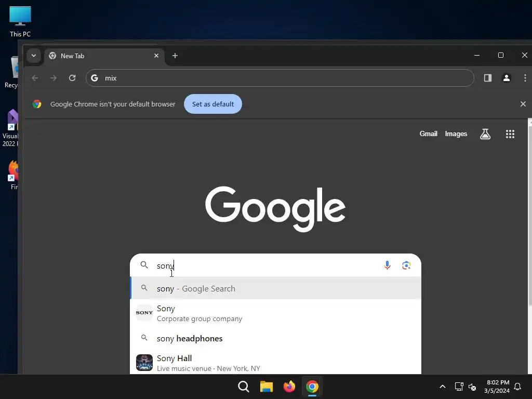This screenshot has height=399, width=532.
Task: Open network status tray icon
Action: (459, 387)
